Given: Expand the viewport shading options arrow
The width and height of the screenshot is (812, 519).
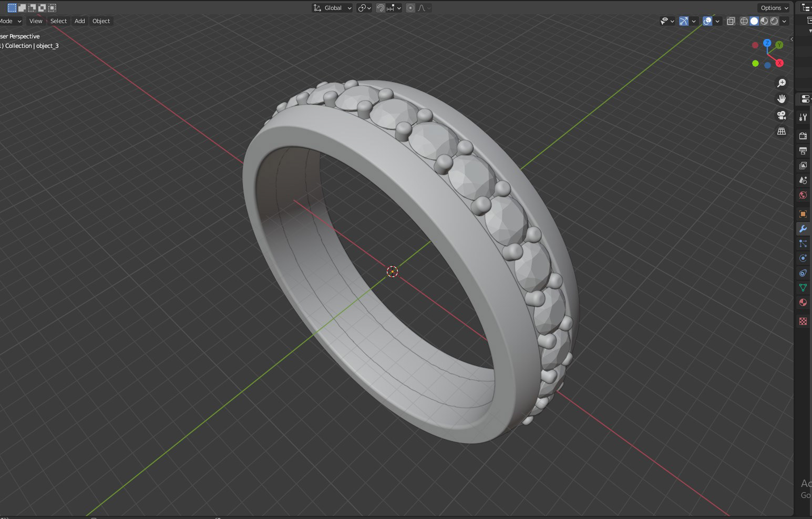Looking at the screenshot, I should point(784,21).
